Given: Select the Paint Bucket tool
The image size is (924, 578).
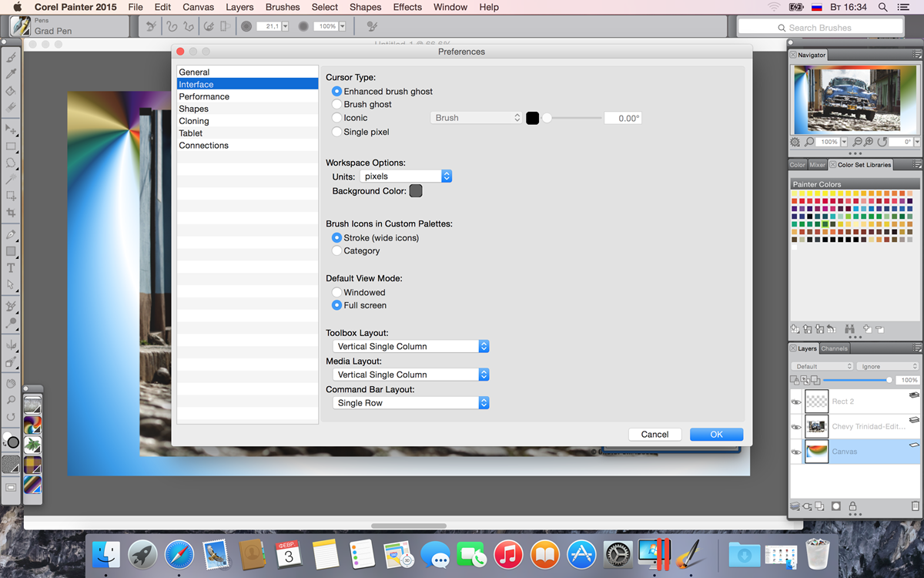Looking at the screenshot, I should pyautogui.click(x=11, y=91).
